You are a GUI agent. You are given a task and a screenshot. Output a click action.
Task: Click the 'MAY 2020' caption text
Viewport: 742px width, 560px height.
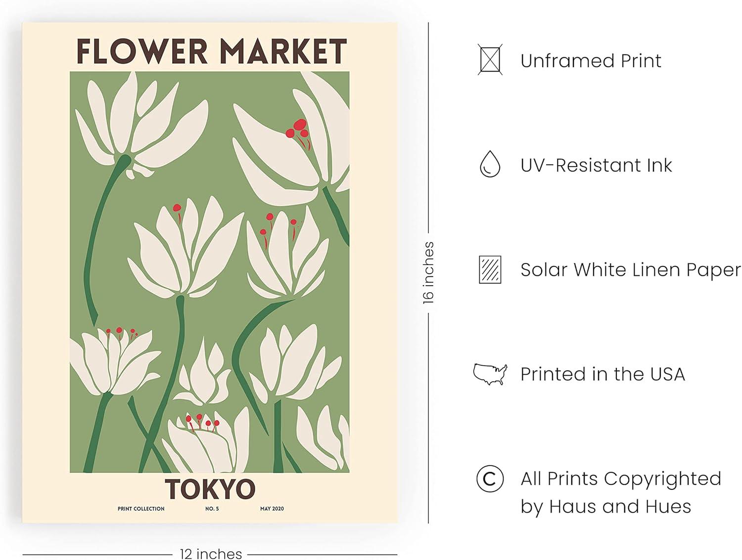[x=272, y=509]
